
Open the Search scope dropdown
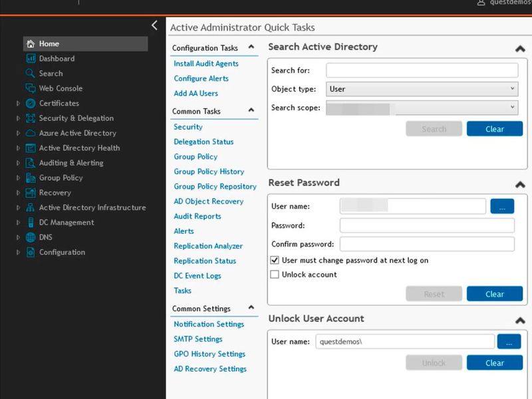pyautogui.click(x=422, y=108)
